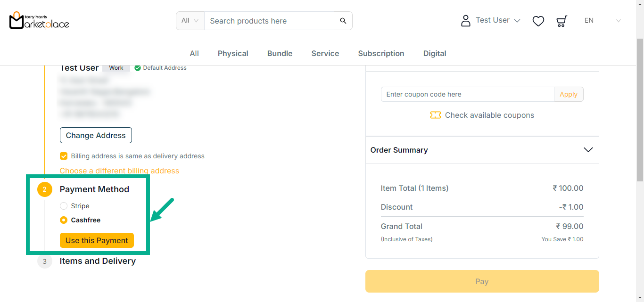Open the wishlist heart icon

(538, 21)
